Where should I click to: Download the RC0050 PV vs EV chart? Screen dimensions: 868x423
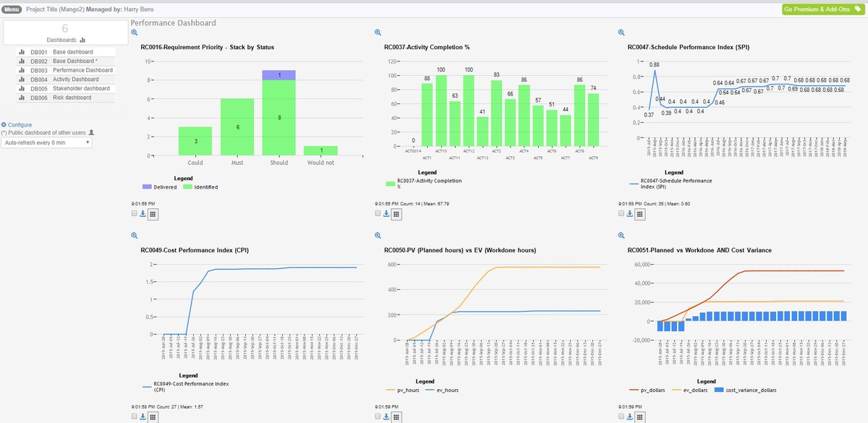(x=386, y=416)
